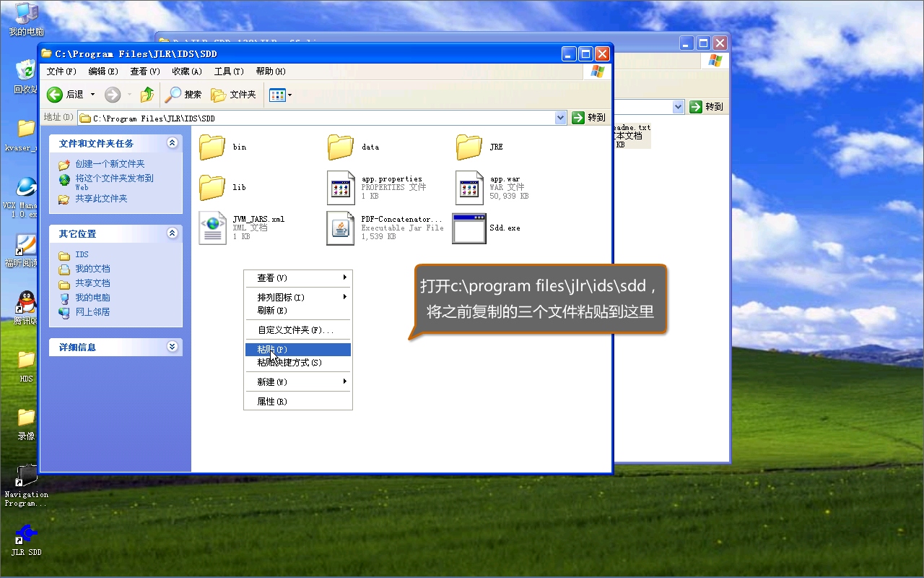Choose 粘贴快捷方式(S) in context menu
Image resolution: width=924 pixels, height=578 pixels.
coord(298,363)
